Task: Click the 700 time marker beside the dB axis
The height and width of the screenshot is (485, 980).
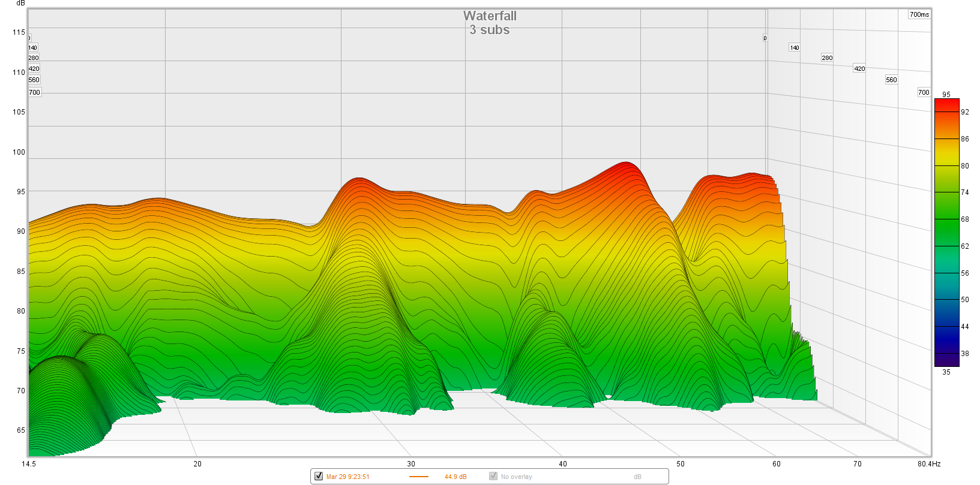Action: tap(34, 92)
